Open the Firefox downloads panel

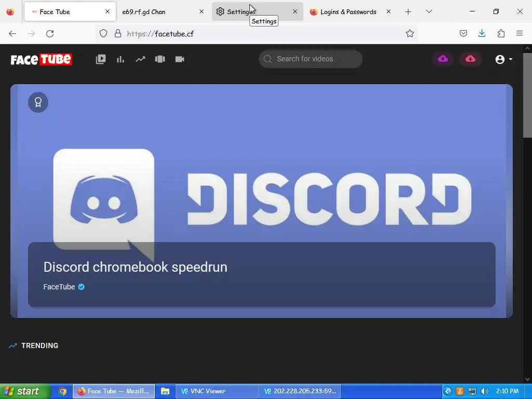482,33
